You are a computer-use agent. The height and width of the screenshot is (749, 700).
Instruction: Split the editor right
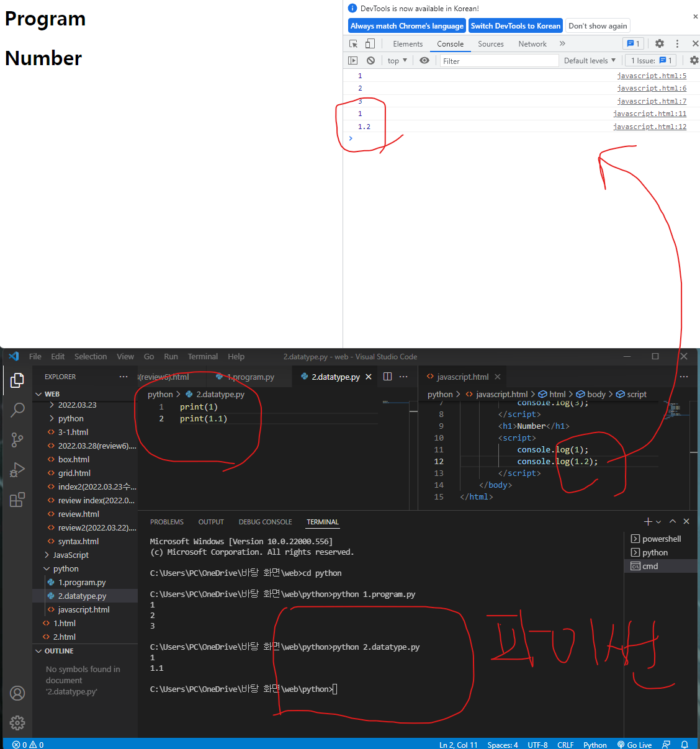(x=387, y=377)
